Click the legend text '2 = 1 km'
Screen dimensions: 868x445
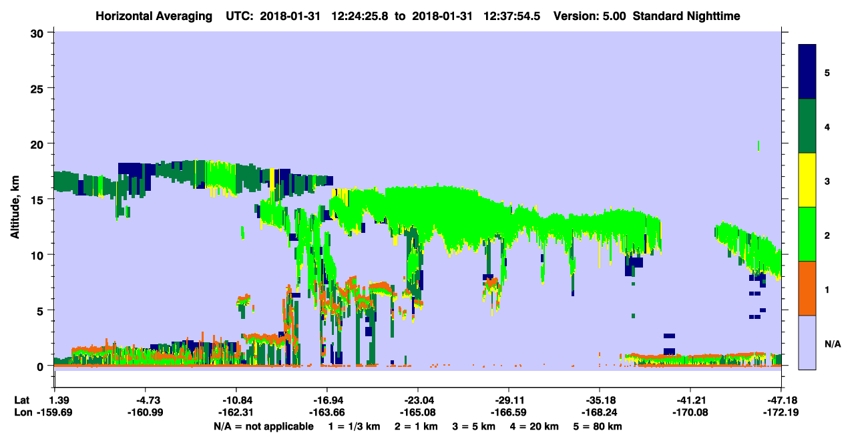pyautogui.click(x=417, y=426)
